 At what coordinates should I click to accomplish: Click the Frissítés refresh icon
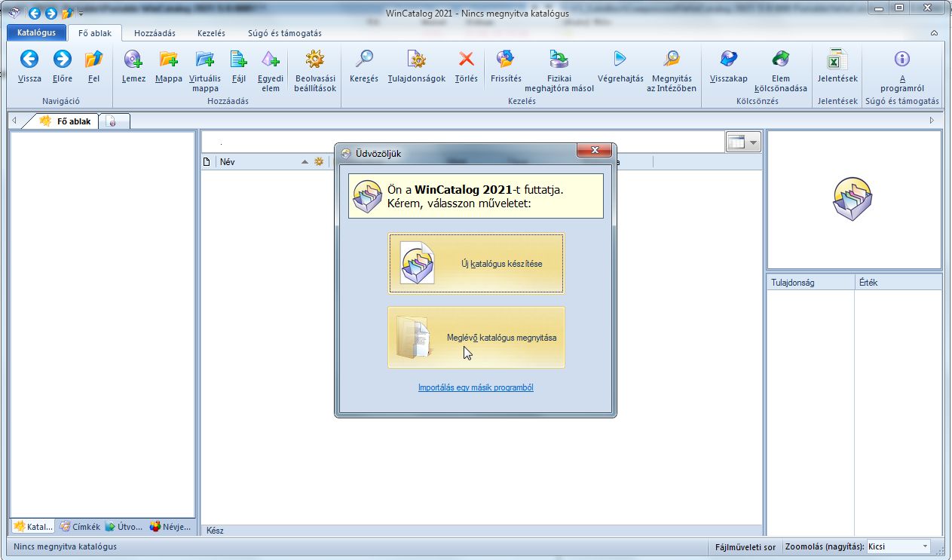click(506, 60)
